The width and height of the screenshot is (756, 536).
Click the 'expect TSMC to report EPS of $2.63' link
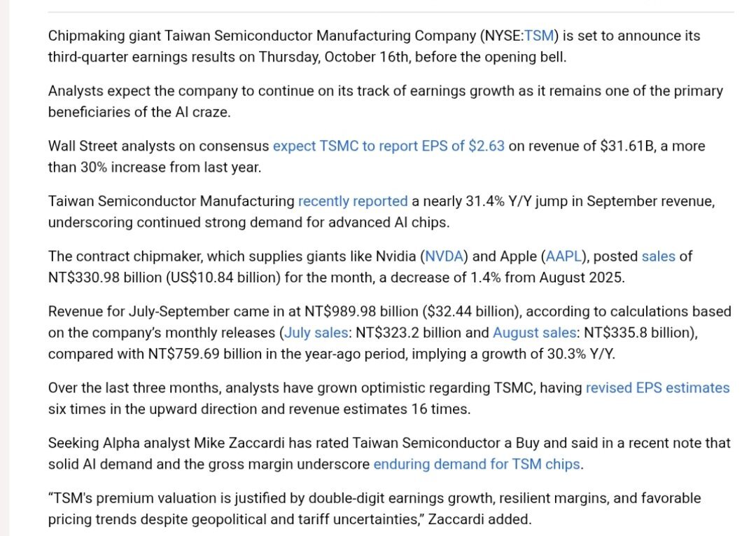tap(388, 146)
